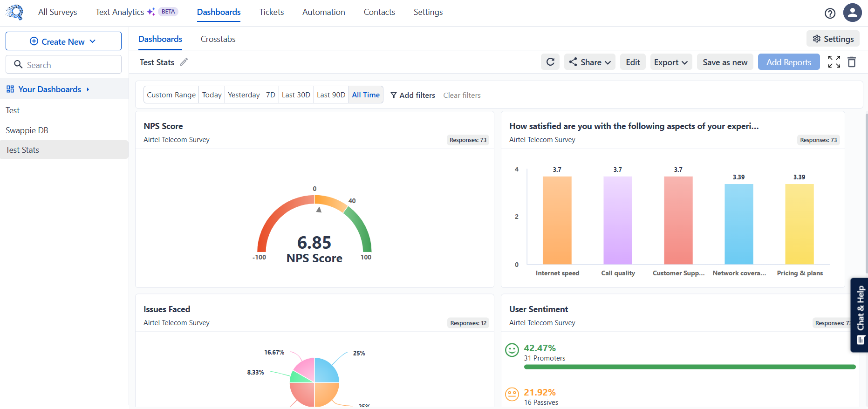Open the user profile avatar
This screenshot has width=868, height=409.
[x=852, y=13]
